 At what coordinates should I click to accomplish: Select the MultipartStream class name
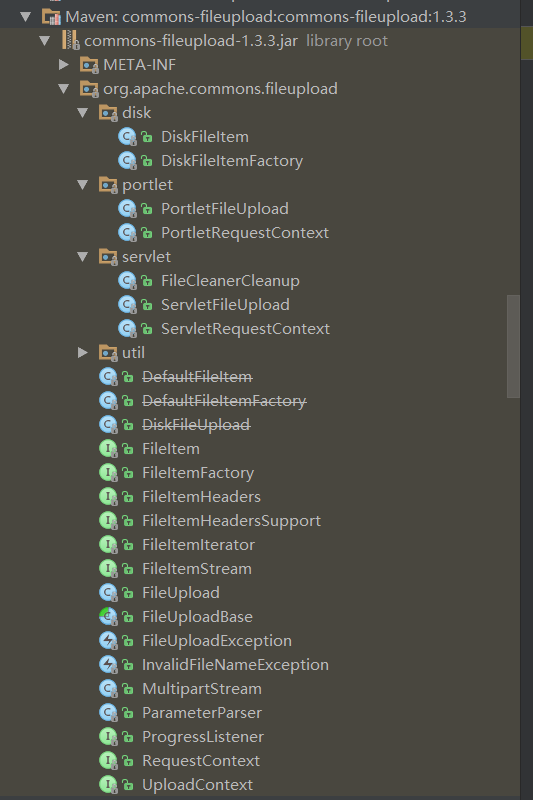pos(202,689)
